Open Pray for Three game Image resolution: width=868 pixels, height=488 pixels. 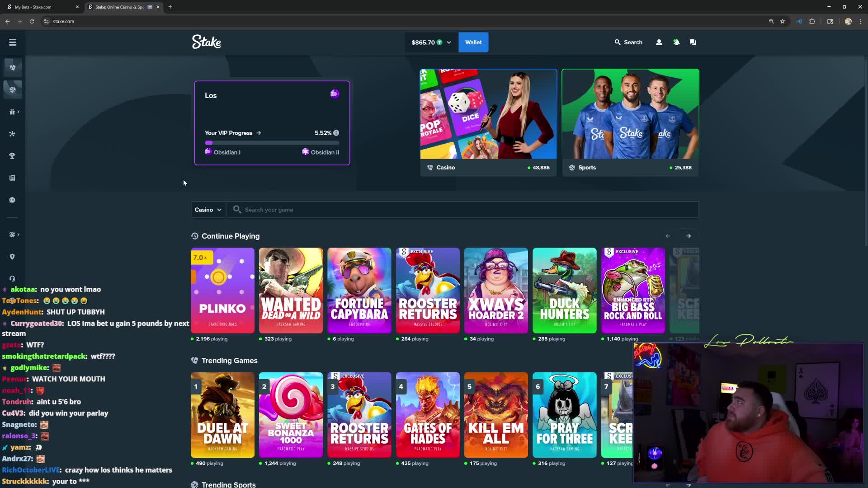point(565,415)
